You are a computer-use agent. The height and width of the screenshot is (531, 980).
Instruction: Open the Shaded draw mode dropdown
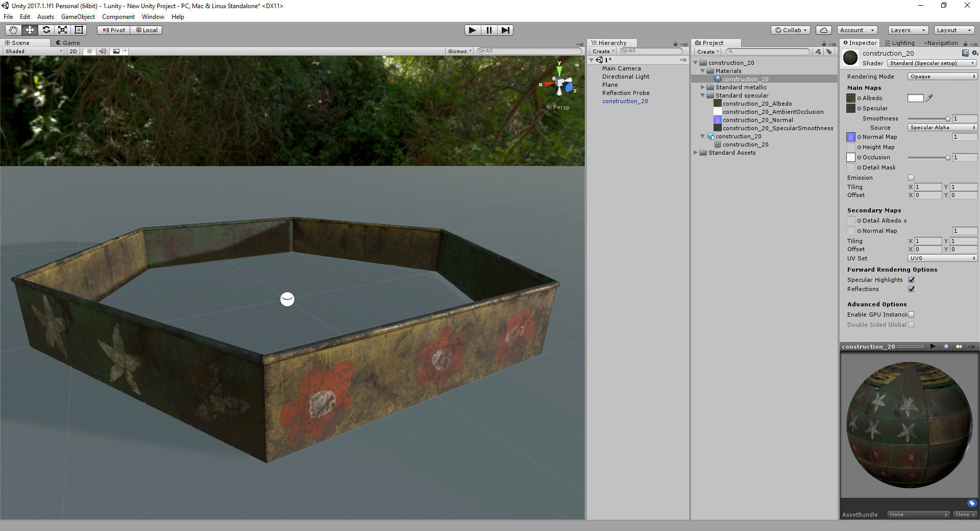coord(34,51)
